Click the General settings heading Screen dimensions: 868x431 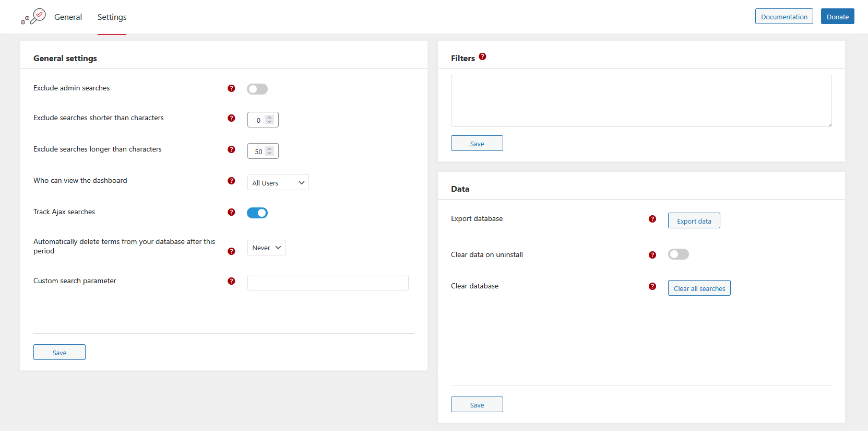[65, 58]
